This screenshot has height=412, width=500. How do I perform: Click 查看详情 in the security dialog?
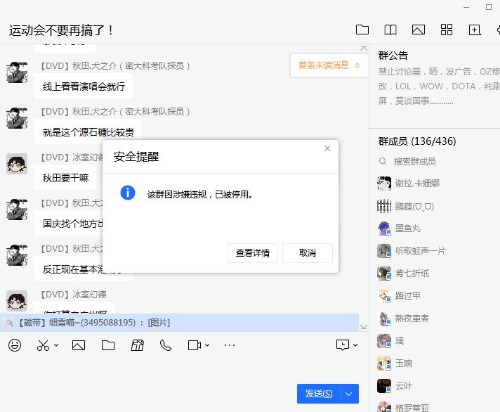pyautogui.click(x=252, y=253)
